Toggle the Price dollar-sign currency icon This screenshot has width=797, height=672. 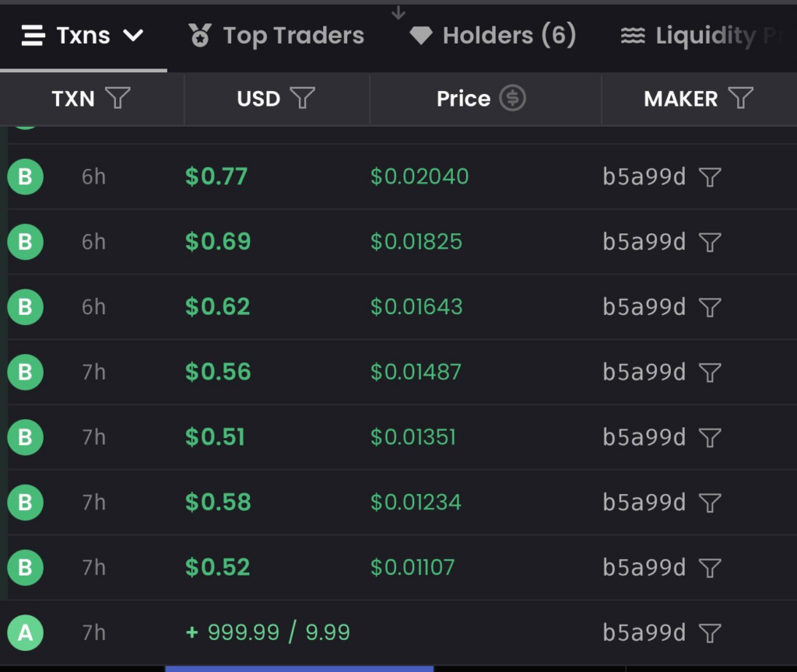pyautogui.click(x=512, y=98)
